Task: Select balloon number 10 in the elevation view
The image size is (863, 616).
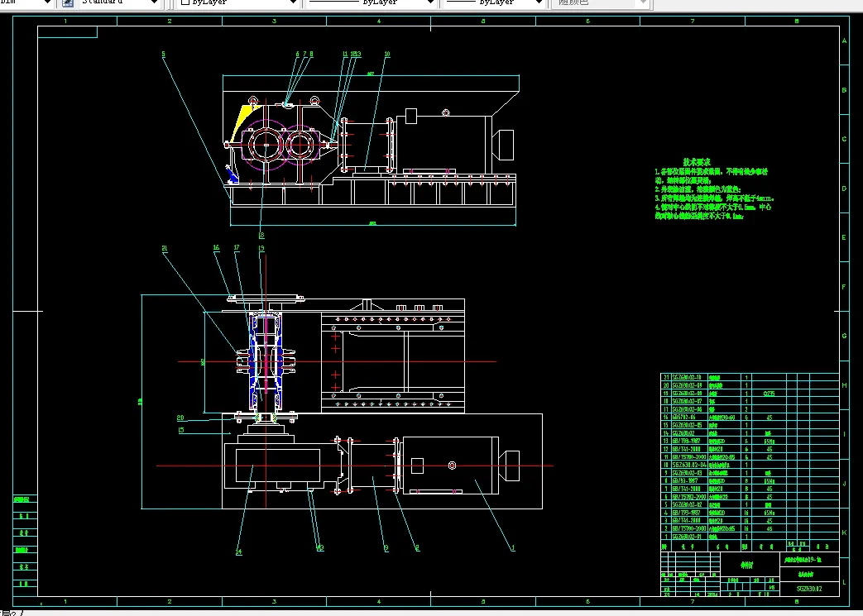Action: 387,54
